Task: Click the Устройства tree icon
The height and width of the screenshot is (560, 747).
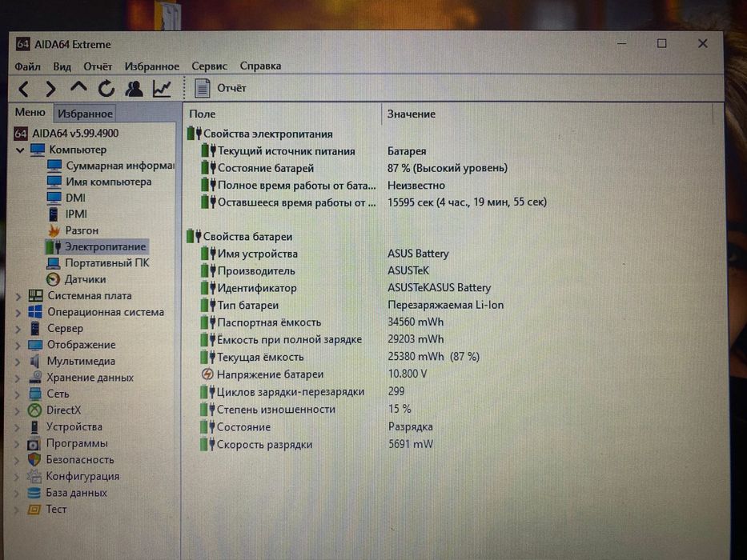Action: point(34,427)
